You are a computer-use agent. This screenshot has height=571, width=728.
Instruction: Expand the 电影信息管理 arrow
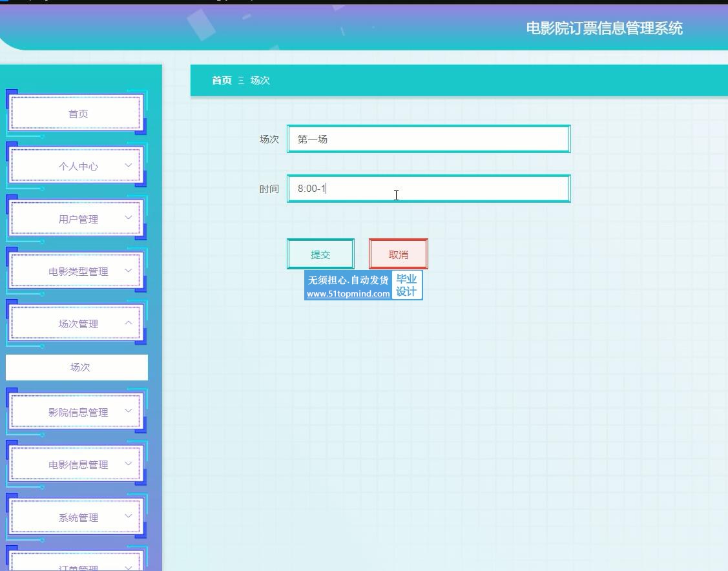tap(128, 463)
